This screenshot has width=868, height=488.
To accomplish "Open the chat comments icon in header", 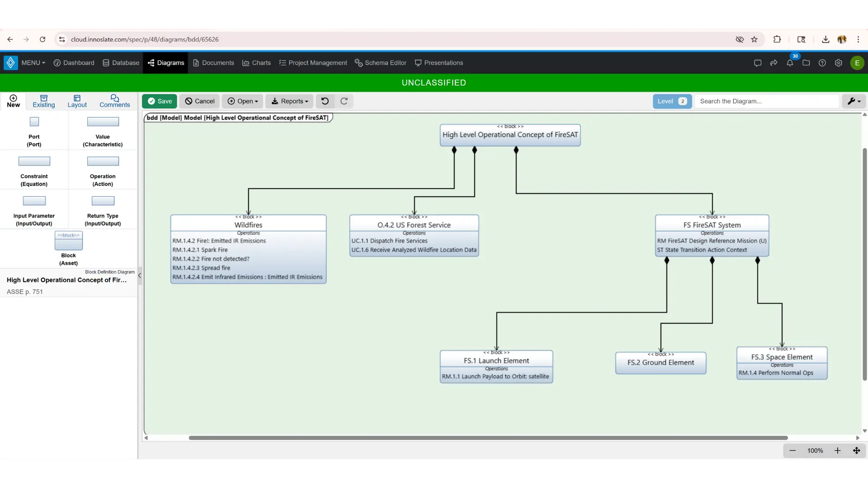I will (x=758, y=63).
